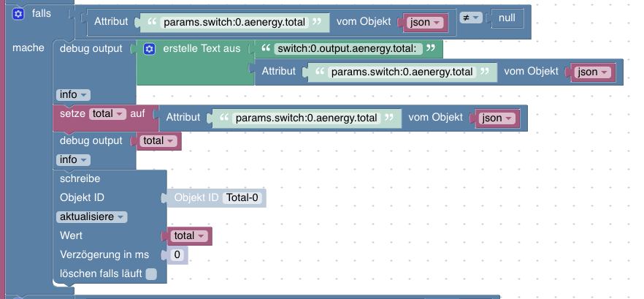Open the falls block gear settings icon
This screenshot has width=644, height=299.
pos(18,14)
